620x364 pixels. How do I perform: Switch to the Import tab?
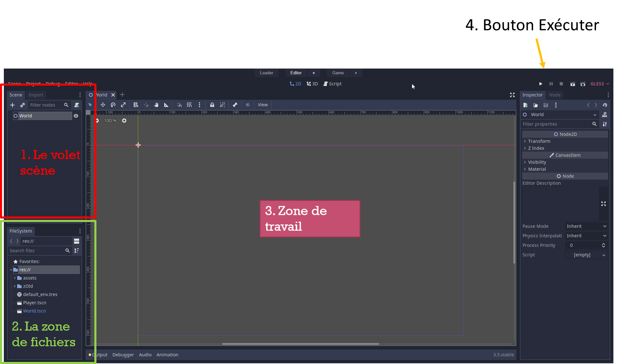click(36, 95)
